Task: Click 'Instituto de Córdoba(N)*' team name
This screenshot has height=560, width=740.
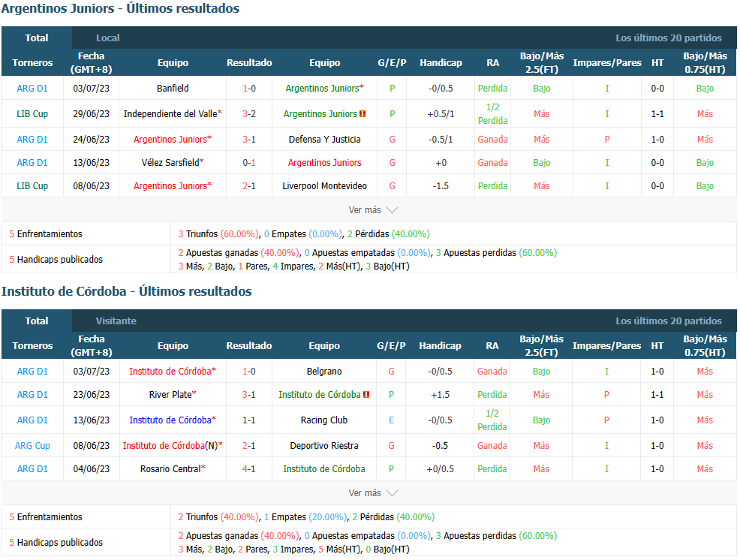Action: coord(173,446)
